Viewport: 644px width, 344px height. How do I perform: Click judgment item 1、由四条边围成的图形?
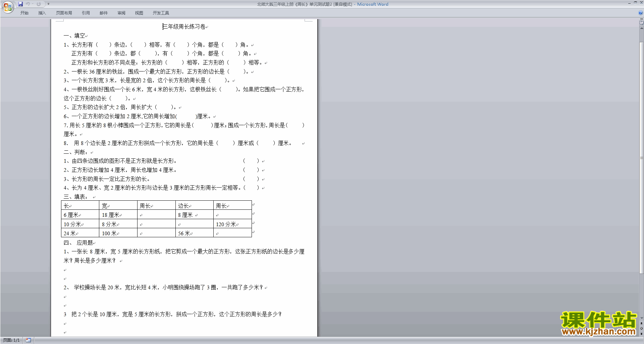click(120, 161)
